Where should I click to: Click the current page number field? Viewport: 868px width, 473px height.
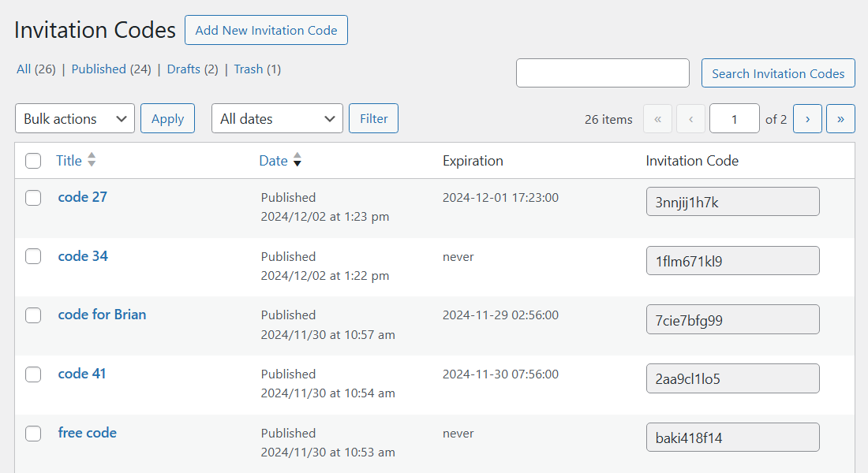(734, 118)
